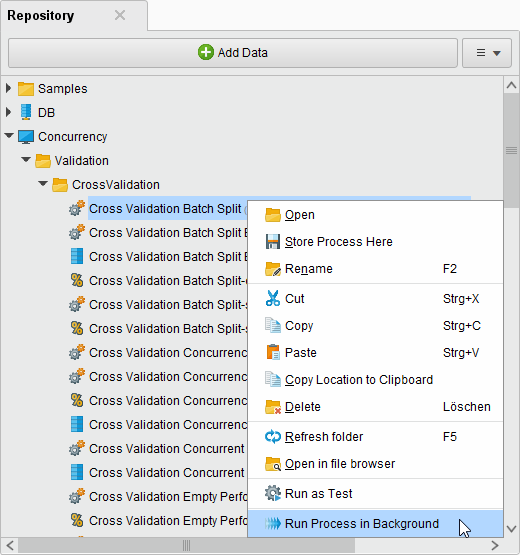Screen dimensions: 520x555
Task: Click the DB database server icon
Action: coord(26,112)
